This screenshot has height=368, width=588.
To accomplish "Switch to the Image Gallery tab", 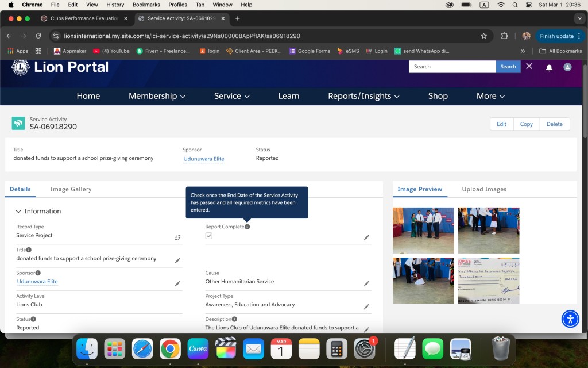I will coord(71,189).
